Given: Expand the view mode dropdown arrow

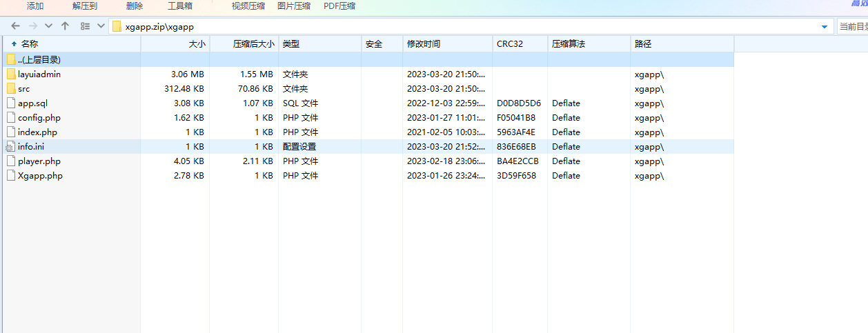Looking at the screenshot, I should click(x=101, y=26).
